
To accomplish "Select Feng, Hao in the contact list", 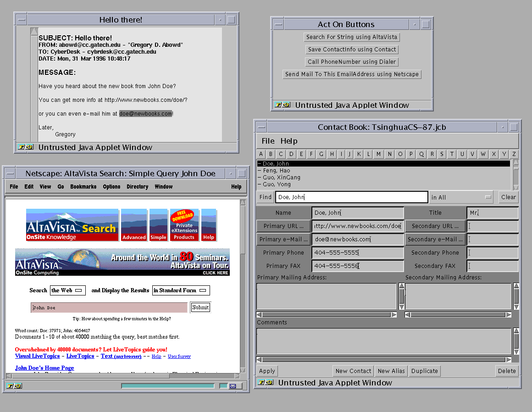I will [x=276, y=171].
